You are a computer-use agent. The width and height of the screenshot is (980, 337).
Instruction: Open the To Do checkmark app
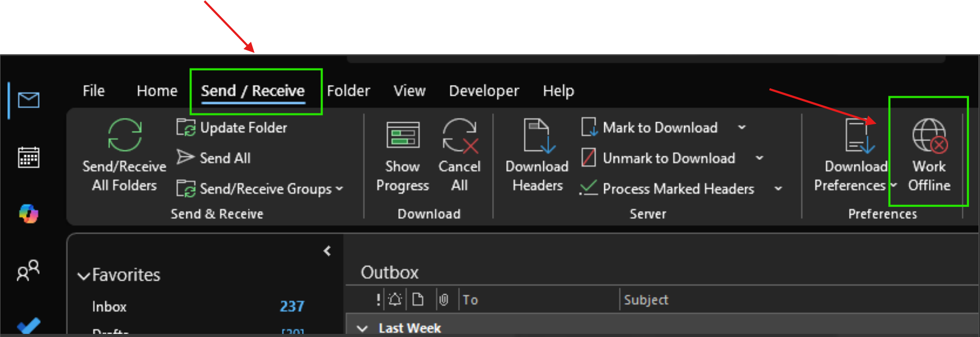point(28,325)
